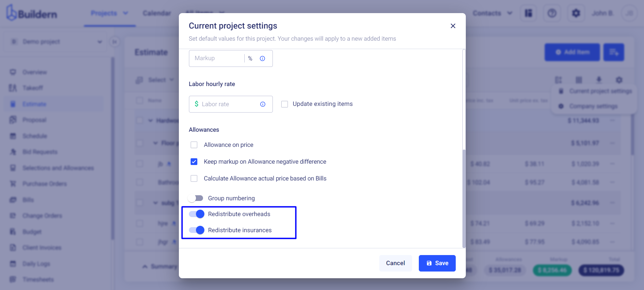Click the estimate settings gear icon
The image size is (644, 290).
click(619, 80)
